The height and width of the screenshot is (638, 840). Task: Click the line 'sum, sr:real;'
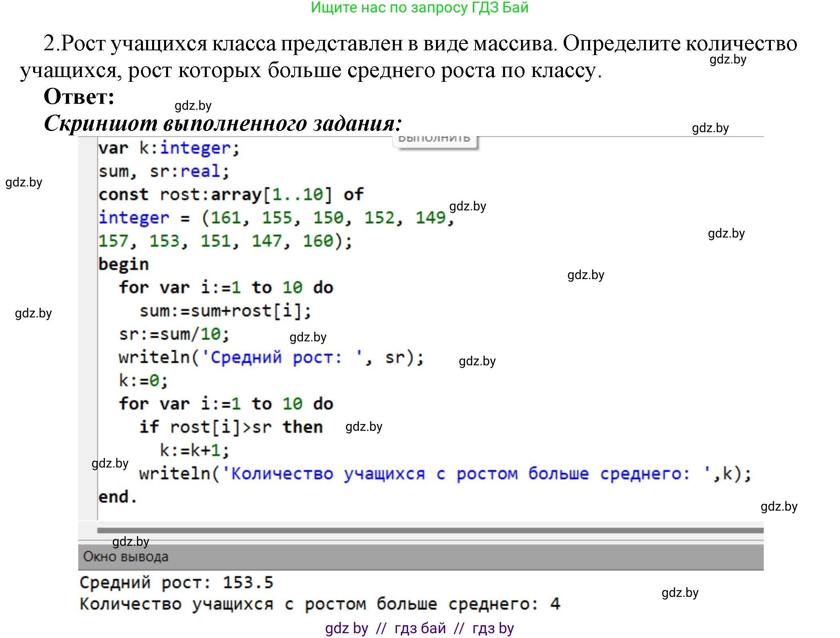click(164, 172)
